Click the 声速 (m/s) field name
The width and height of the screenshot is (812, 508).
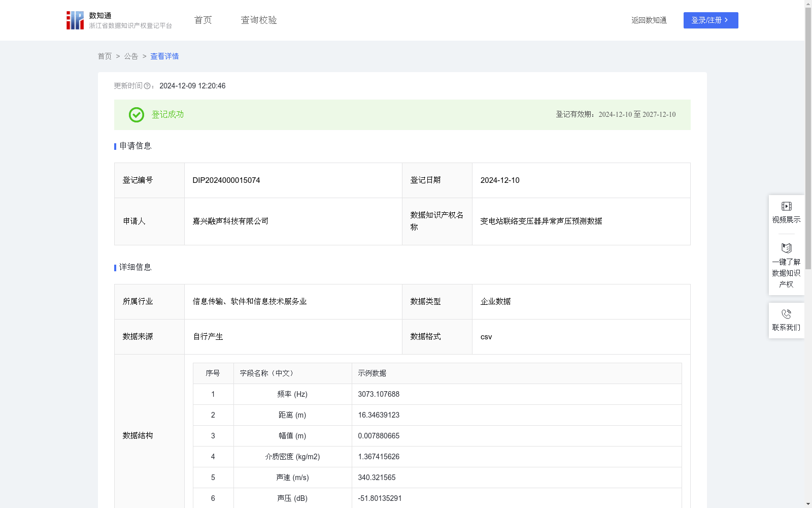(x=292, y=478)
